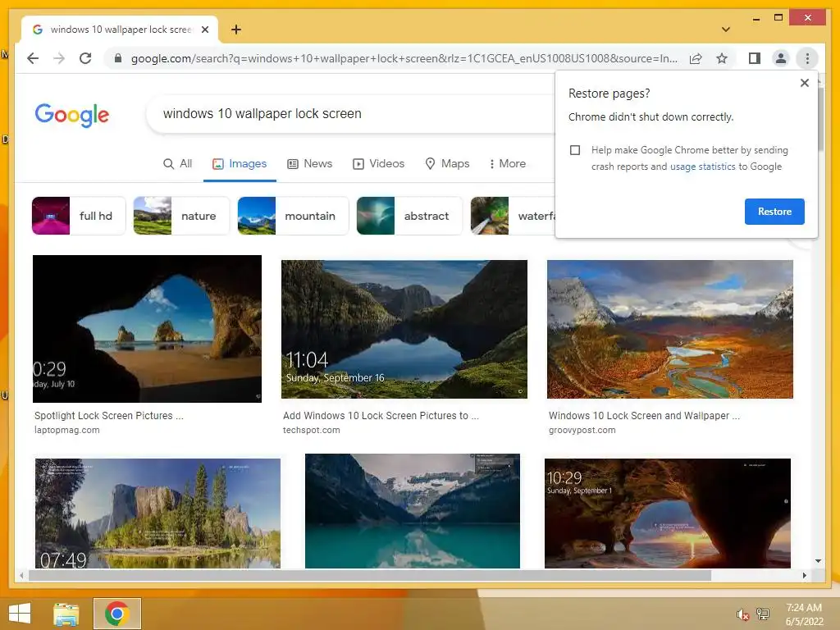Click the Restore button

(x=774, y=212)
